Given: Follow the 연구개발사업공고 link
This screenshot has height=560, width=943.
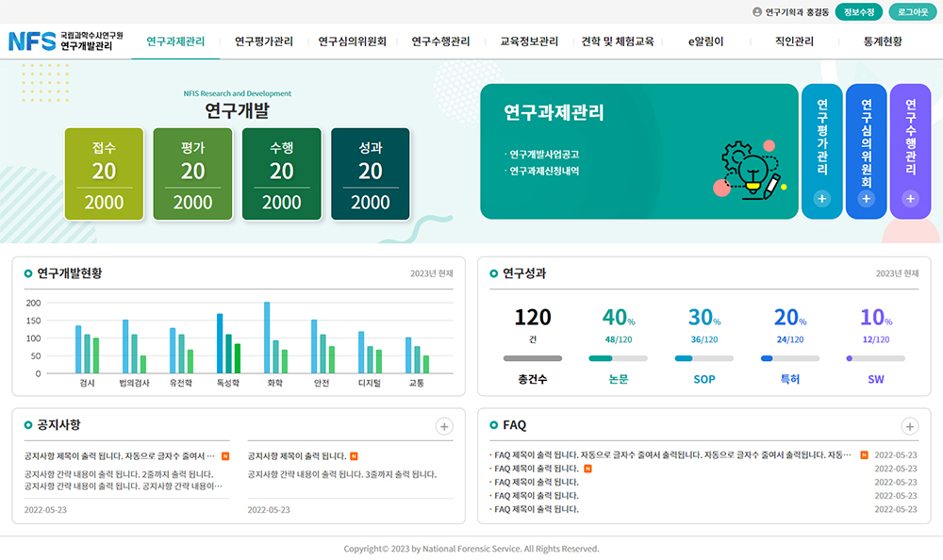Looking at the screenshot, I should click(x=544, y=155).
